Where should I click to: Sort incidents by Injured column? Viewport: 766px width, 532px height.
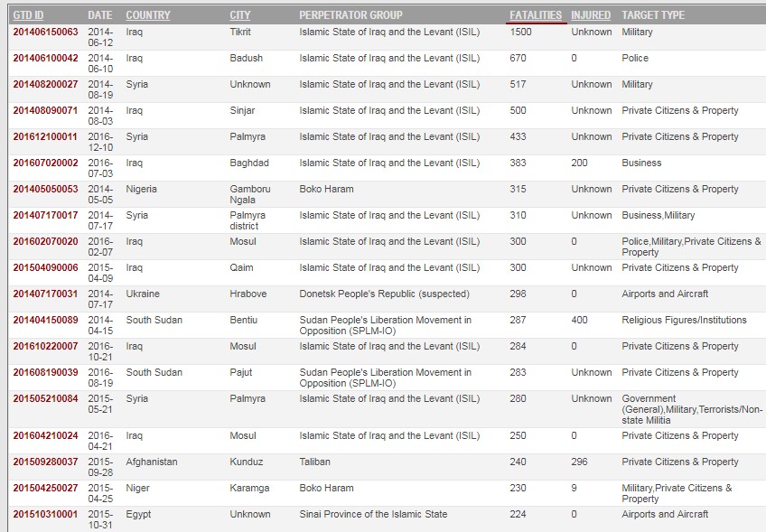(591, 15)
